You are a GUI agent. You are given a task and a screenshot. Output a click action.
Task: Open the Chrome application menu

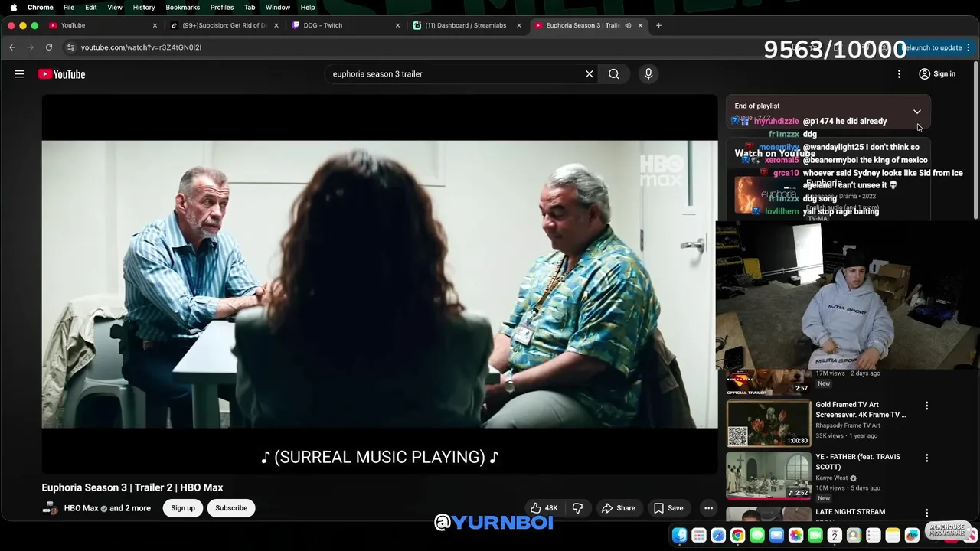(x=40, y=8)
